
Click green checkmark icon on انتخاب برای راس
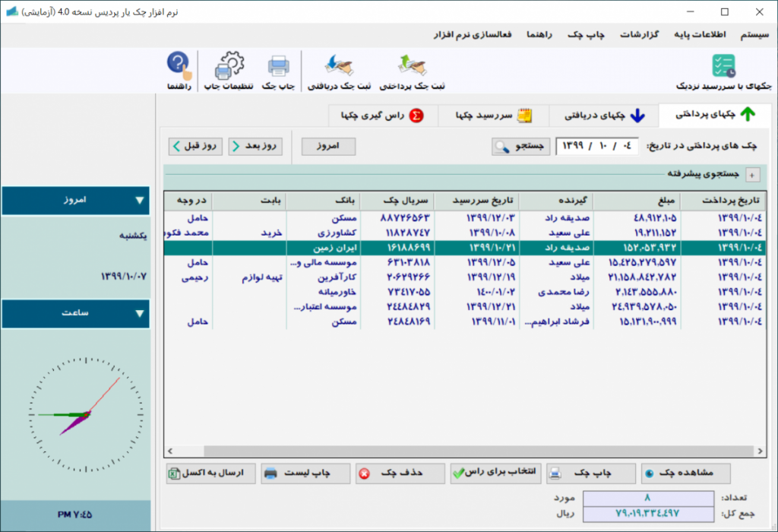[459, 473]
